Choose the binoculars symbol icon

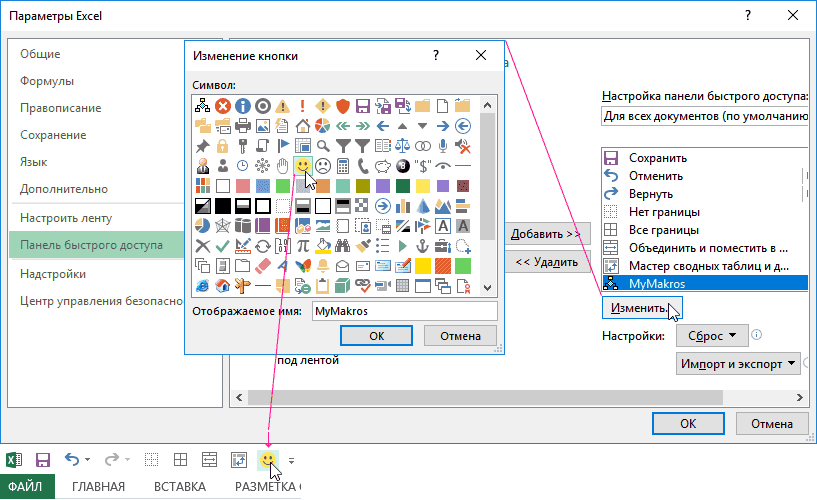click(x=342, y=245)
